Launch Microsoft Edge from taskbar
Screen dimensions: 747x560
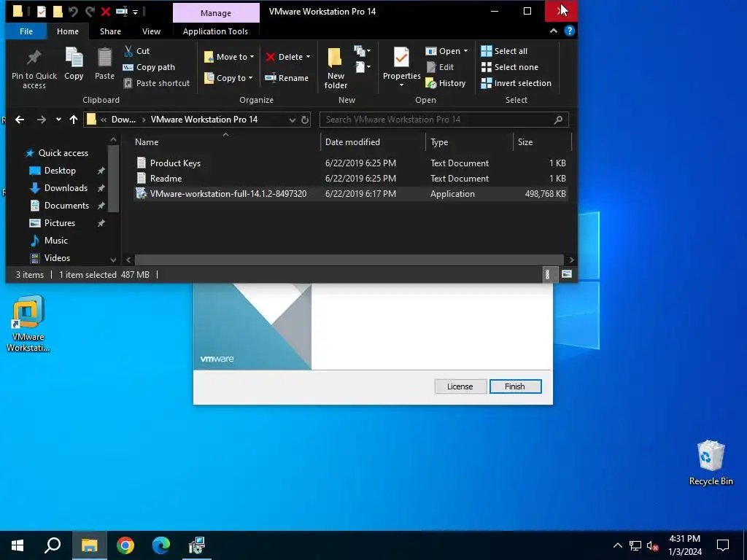point(161,545)
